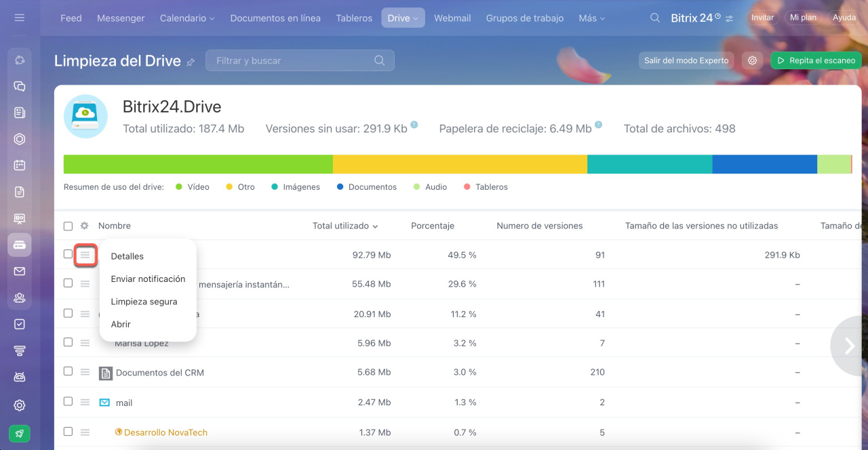Tick the checkbox for the 20.91 Mb row

coord(68,313)
